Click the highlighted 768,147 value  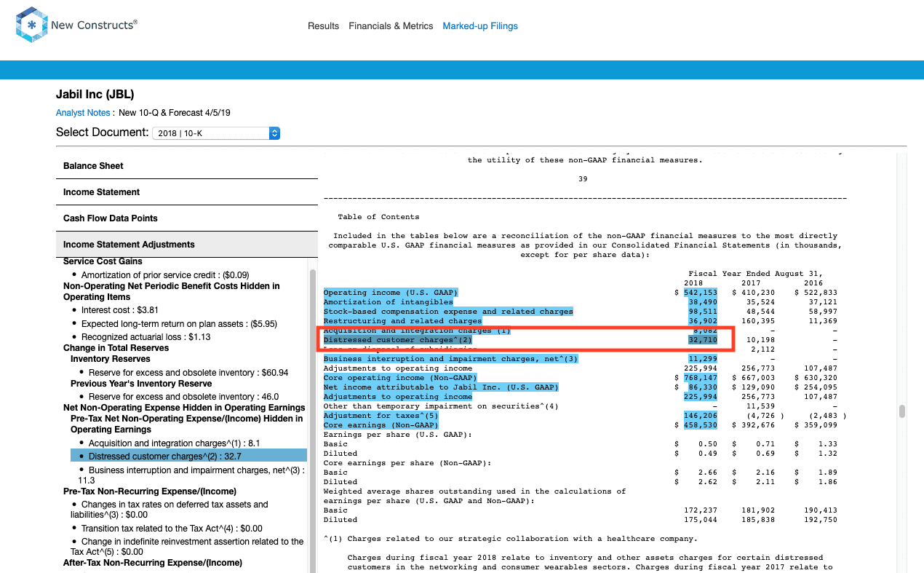click(701, 378)
